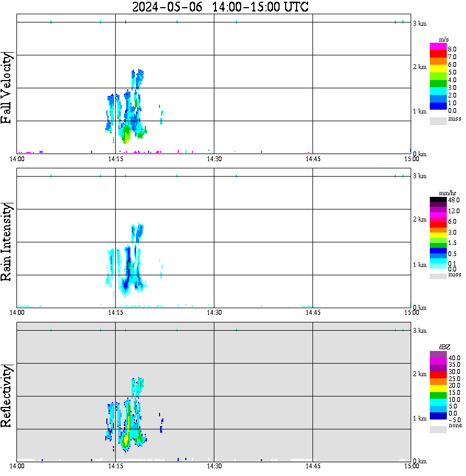
Task: Select the dark blue swatch in m/s legend
Action: (x=438, y=106)
